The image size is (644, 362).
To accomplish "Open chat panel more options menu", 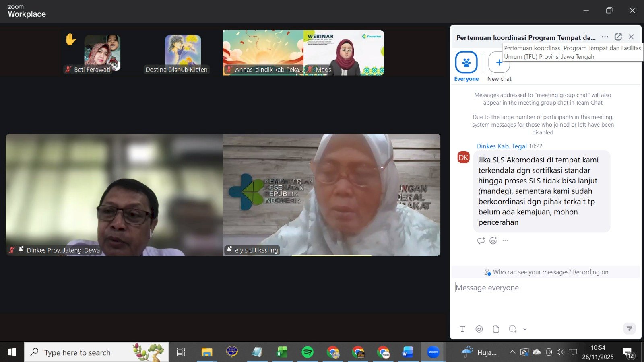I will tap(605, 37).
